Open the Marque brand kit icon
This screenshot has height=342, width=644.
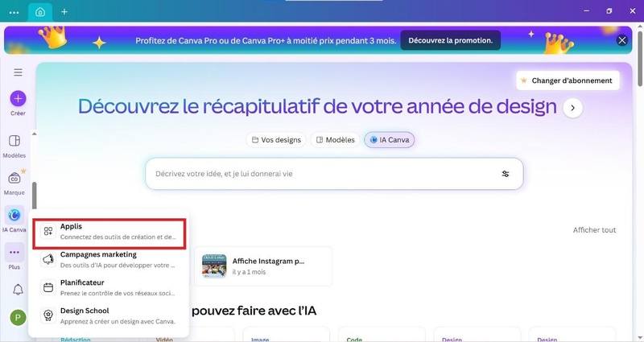tap(14, 179)
